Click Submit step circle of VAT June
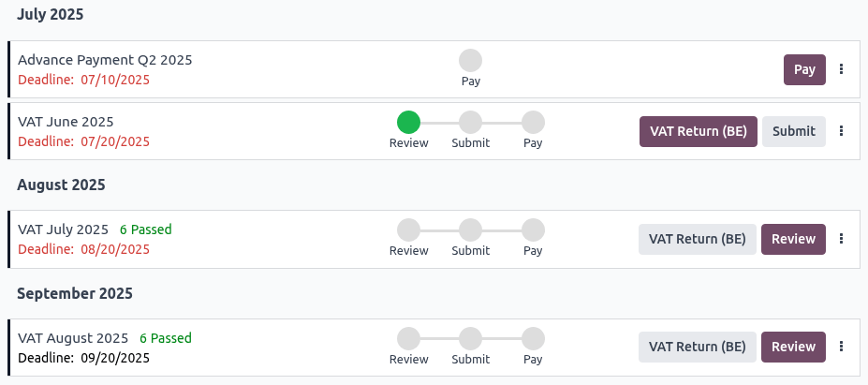Viewport: 868px width, 385px height. click(x=470, y=123)
